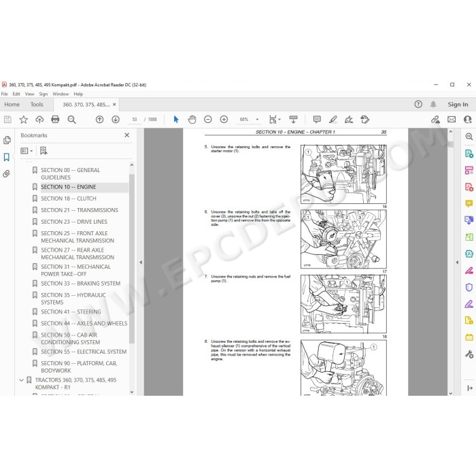Activate the hand pan tool
The height and width of the screenshot is (476, 476).
192,120
